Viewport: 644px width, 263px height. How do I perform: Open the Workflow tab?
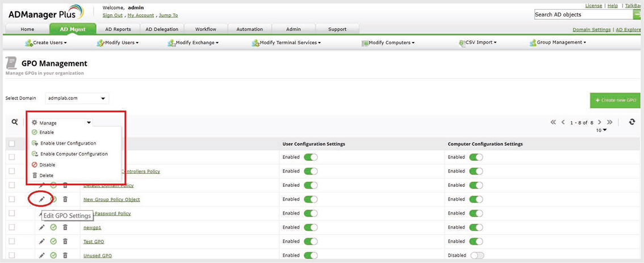[x=206, y=29]
